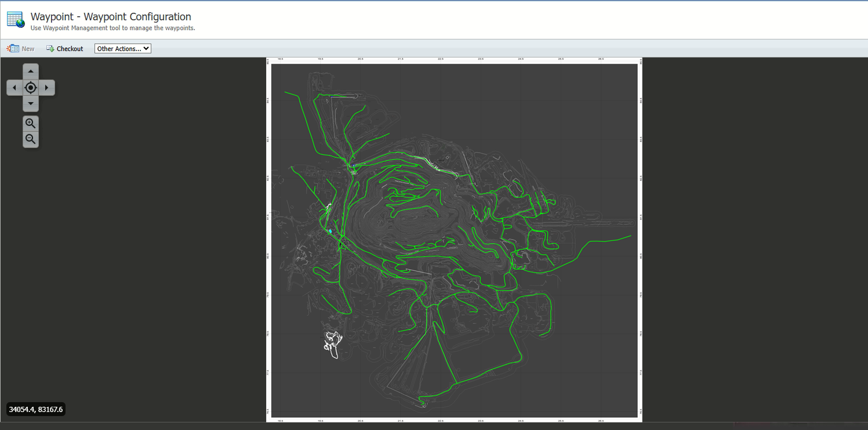This screenshot has height=430, width=868.
Task: Recenter the map using the crosshair button
Action: 31,88
